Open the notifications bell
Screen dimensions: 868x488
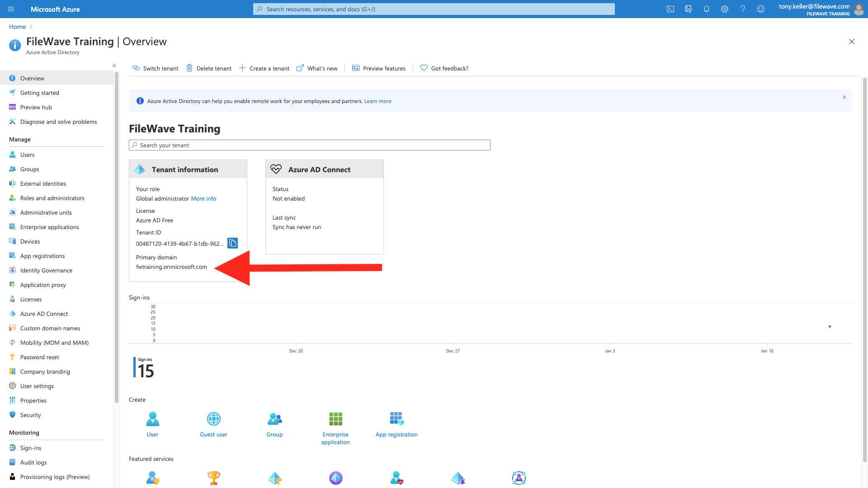point(707,9)
